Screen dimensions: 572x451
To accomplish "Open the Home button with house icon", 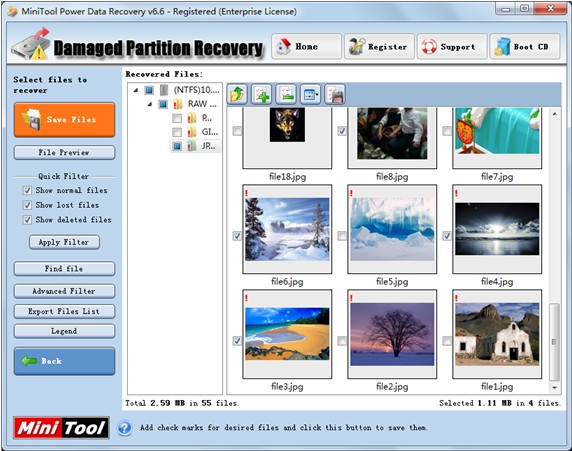I will coord(306,46).
